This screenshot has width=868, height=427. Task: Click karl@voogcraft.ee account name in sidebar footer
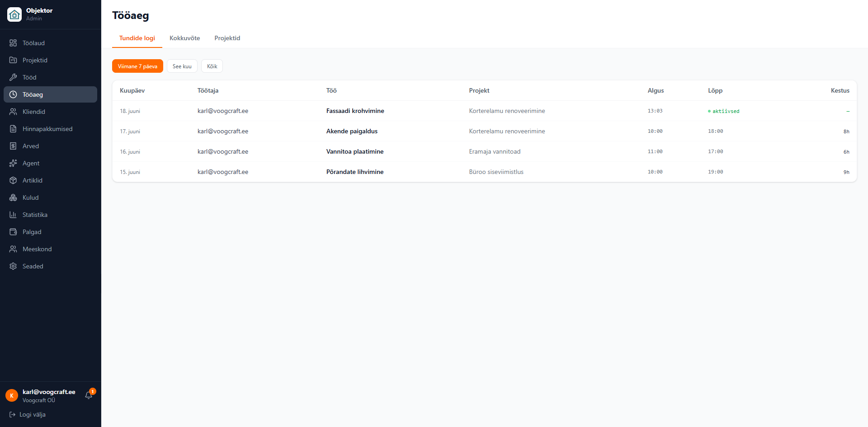click(49, 392)
